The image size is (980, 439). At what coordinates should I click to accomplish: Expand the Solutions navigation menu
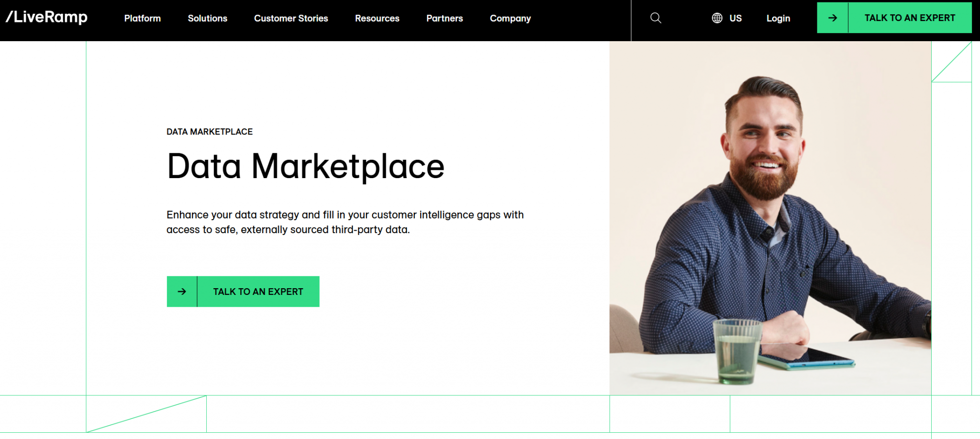pyautogui.click(x=207, y=18)
